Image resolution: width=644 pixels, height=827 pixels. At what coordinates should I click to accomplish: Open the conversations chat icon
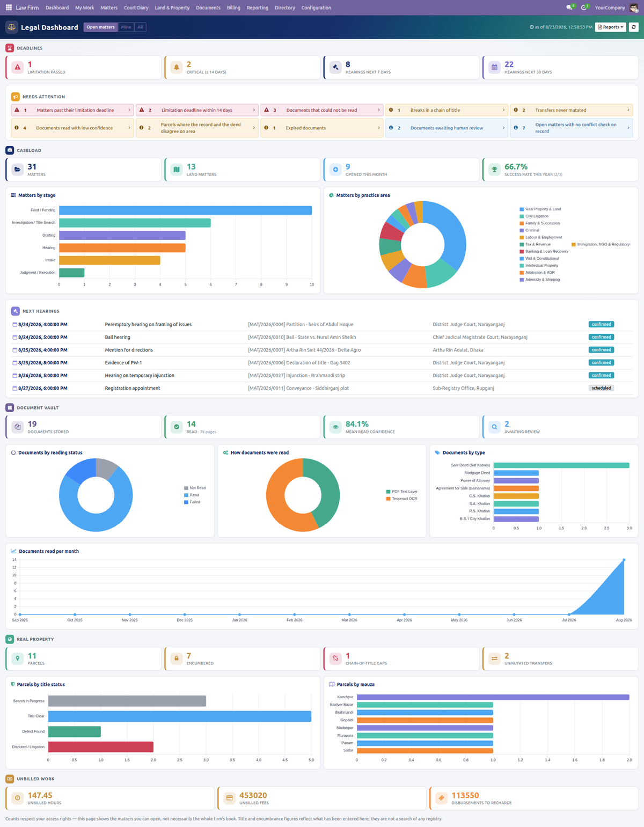pos(570,8)
